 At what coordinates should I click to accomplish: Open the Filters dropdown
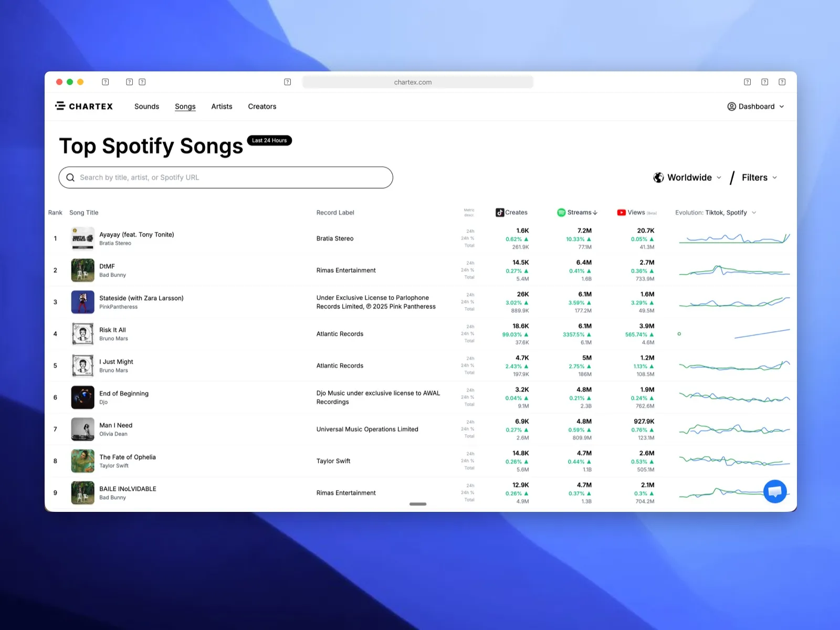coord(759,177)
